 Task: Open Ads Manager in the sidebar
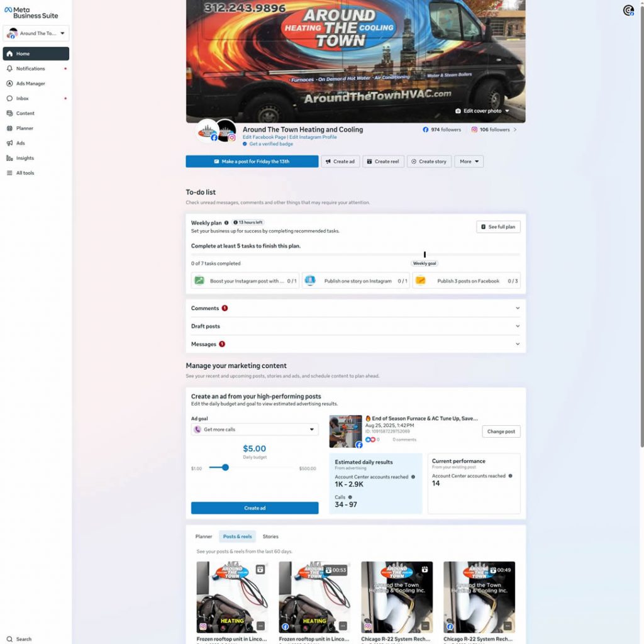[30, 84]
